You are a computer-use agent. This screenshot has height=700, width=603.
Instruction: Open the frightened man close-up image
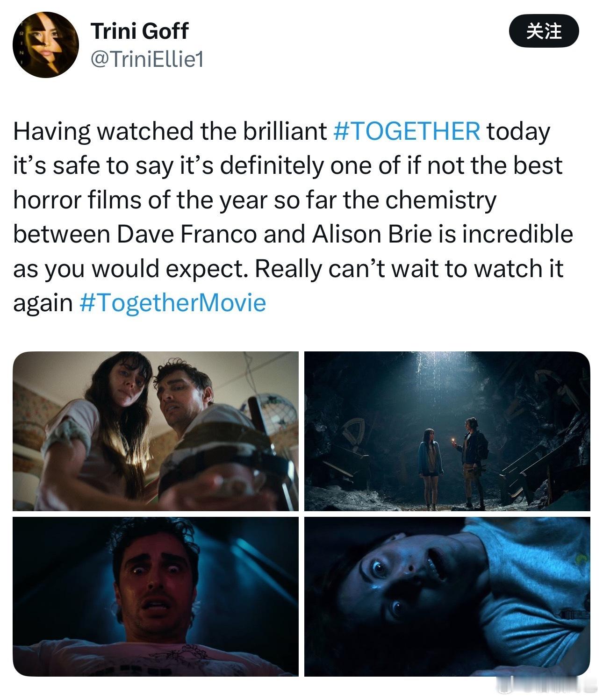[x=156, y=596]
